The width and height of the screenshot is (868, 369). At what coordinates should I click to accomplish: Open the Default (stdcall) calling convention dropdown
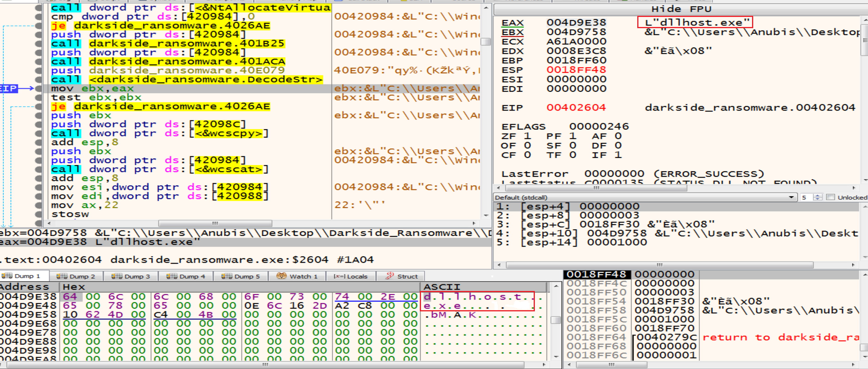(791, 197)
